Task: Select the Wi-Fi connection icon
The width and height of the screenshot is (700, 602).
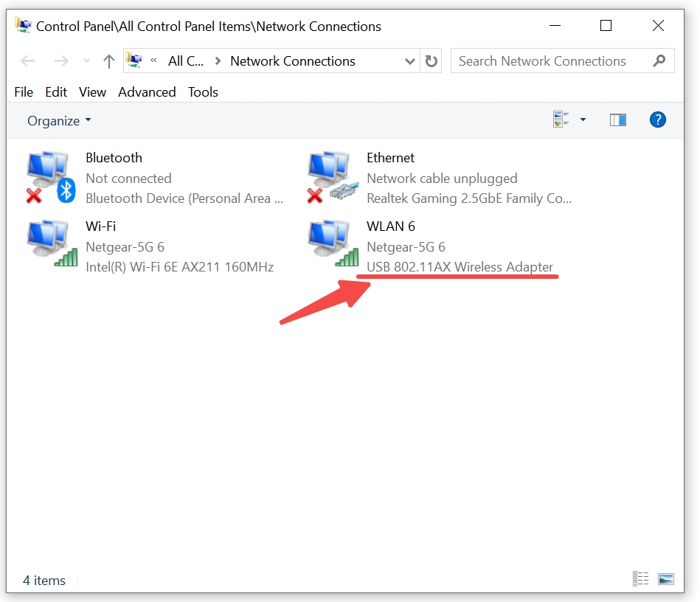Action: (52, 243)
